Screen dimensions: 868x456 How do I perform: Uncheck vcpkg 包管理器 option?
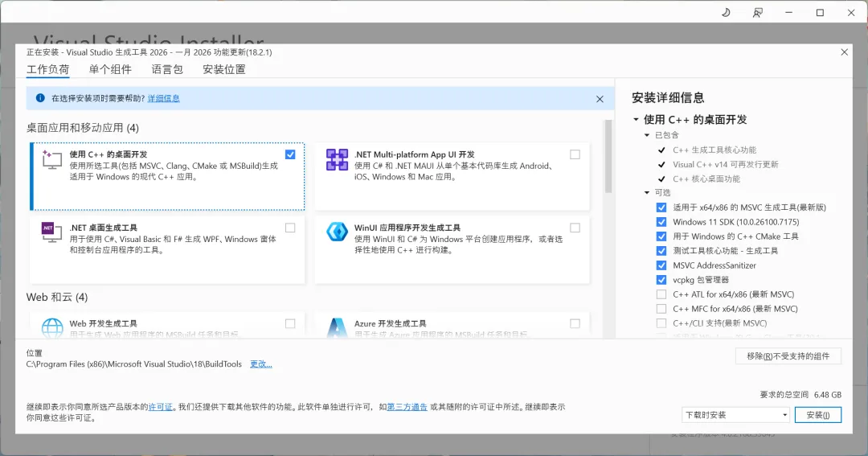click(x=661, y=280)
